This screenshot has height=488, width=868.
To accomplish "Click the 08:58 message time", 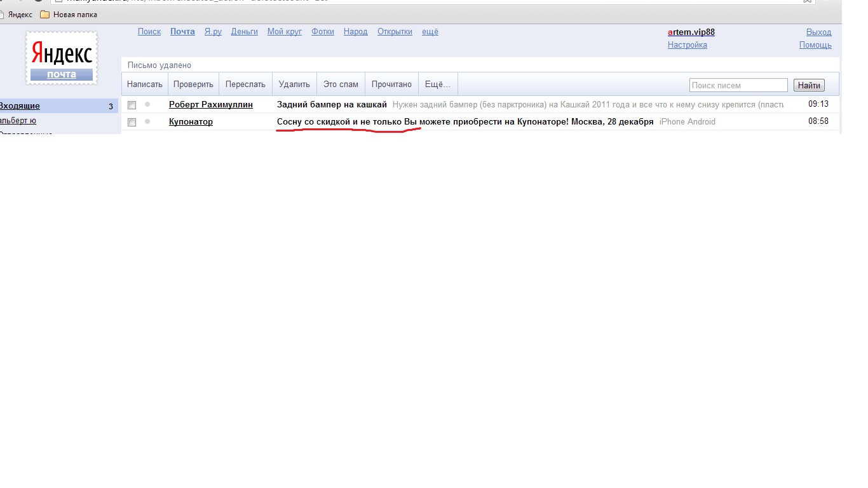I will [x=818, y=121].
